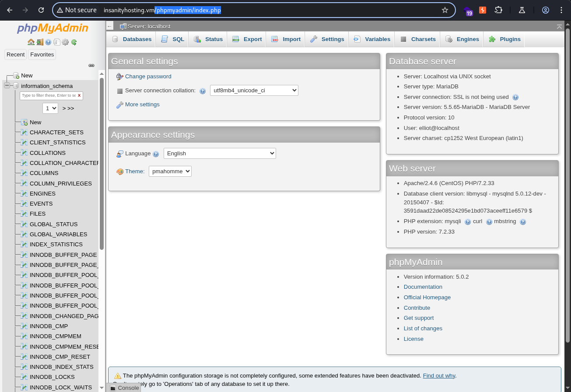
Task: Click help icon beside Server connection collation
Action: pos(203,91)
